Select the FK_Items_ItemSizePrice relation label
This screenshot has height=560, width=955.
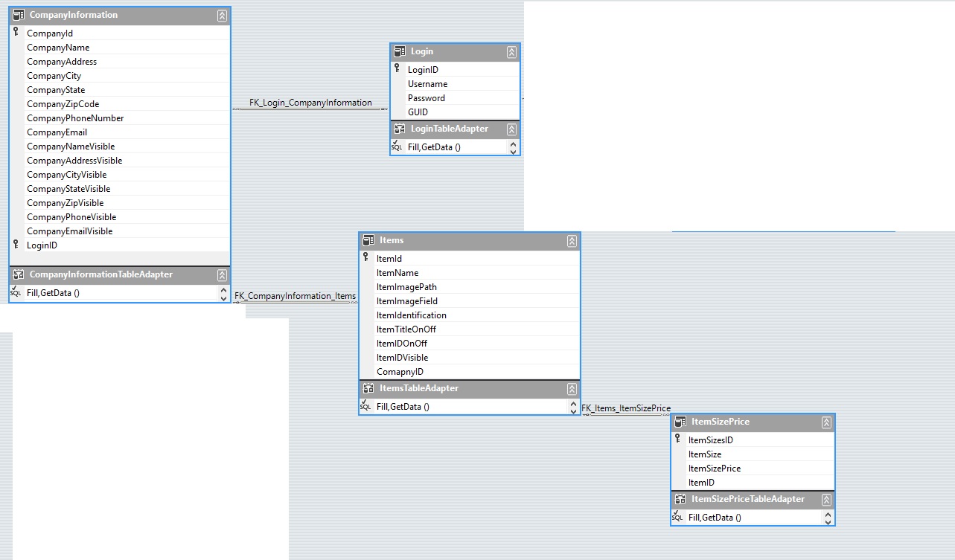(626, 408)
